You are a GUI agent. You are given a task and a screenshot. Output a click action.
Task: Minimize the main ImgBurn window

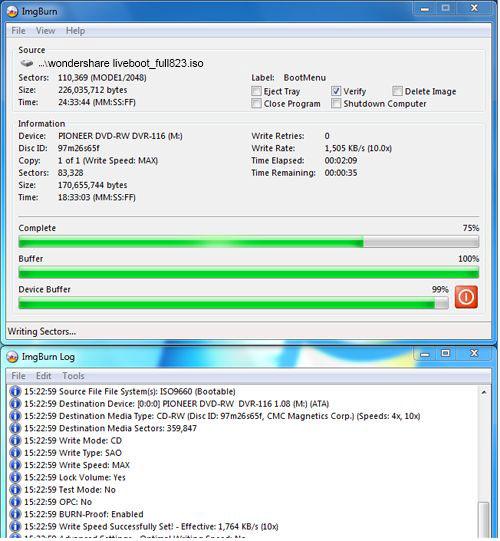425,8
